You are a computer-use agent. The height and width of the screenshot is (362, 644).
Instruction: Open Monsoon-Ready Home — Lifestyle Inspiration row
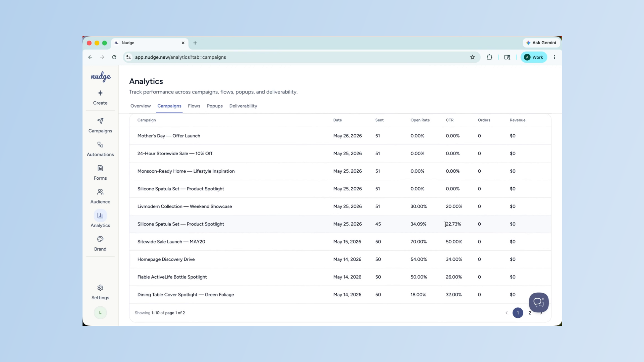point(340,171)
